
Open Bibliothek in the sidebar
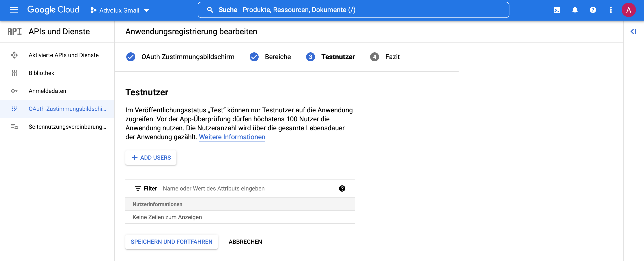point(57,73)
